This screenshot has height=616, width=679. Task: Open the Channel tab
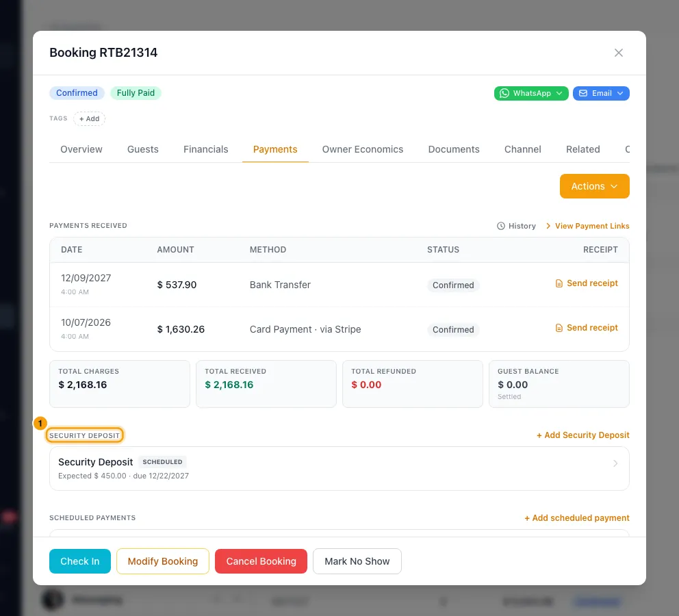click(523, 149)
